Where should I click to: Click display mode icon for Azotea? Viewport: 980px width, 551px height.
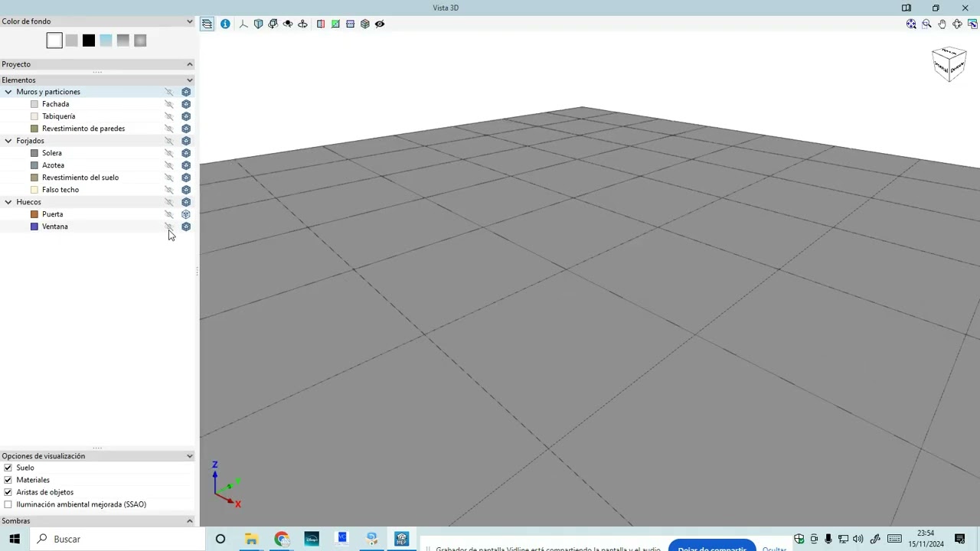186,165
